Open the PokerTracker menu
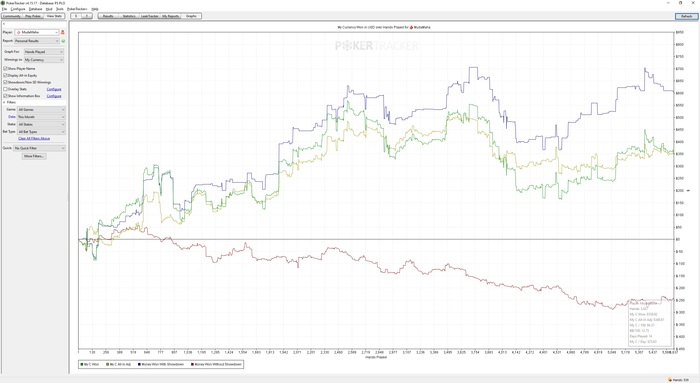This screenshot has height=383, width=700. 77,9
